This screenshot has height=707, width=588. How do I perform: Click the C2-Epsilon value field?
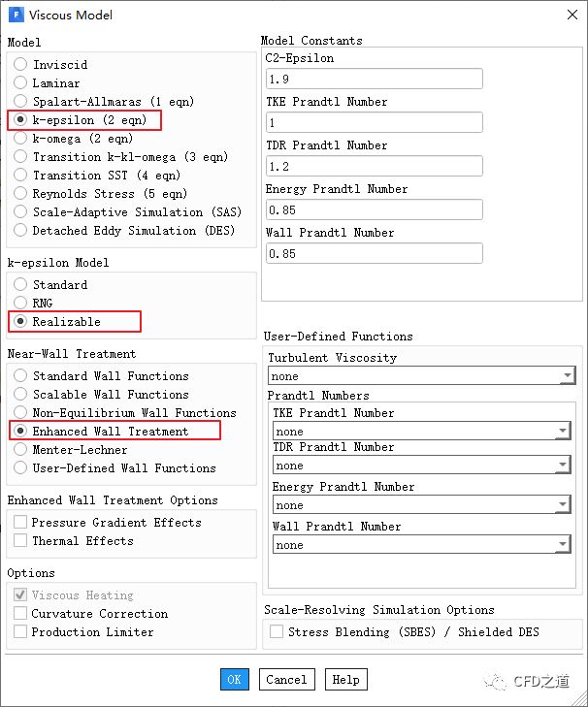tap(374, 80)
